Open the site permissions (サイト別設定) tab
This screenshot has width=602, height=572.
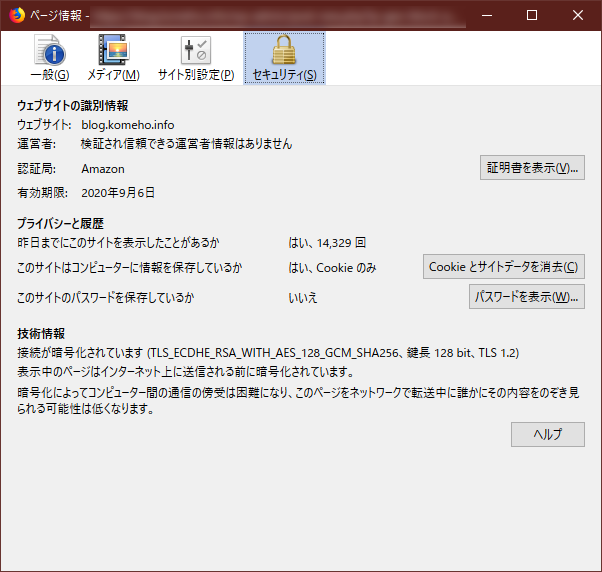(196, 58)
